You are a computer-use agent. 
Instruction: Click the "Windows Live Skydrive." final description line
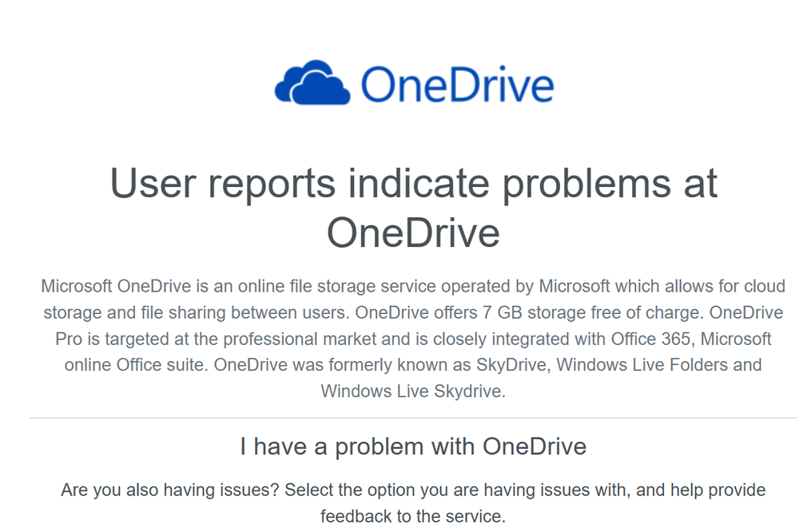413,391
